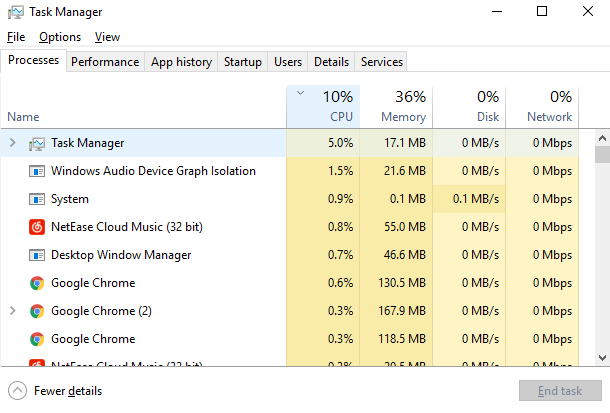Expand the Task Manager process row
The height and width of the screenshot is (413, 610).
12,143
